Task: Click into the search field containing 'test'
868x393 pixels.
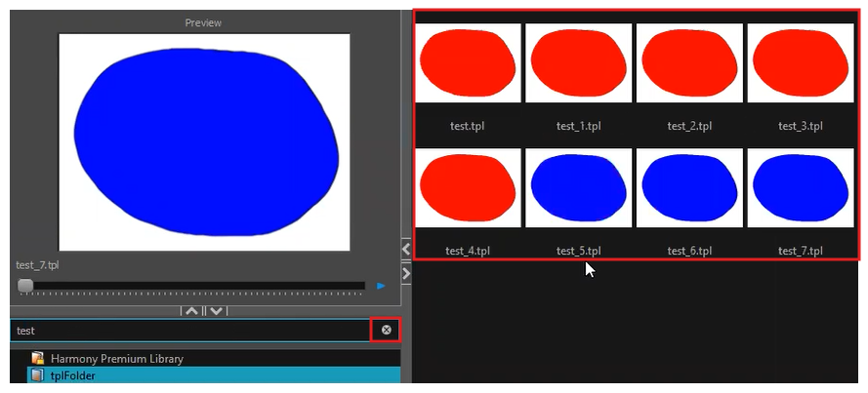Action: [x=189, y=331]
